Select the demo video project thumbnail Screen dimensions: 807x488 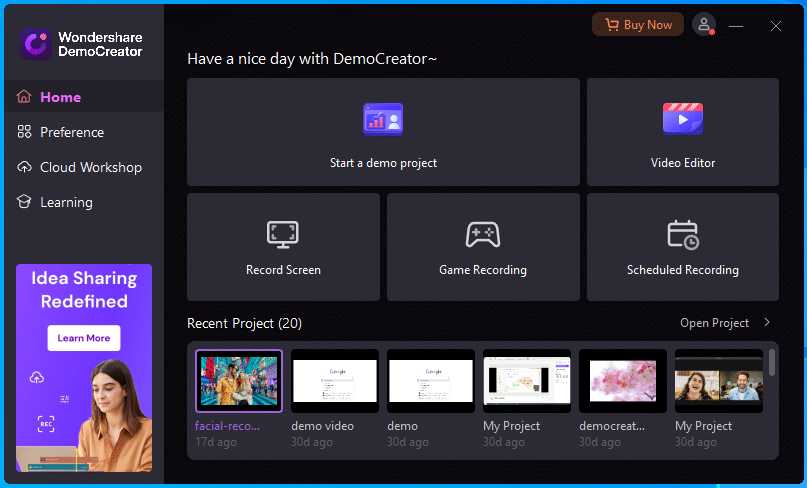click(x=335, y=381)
